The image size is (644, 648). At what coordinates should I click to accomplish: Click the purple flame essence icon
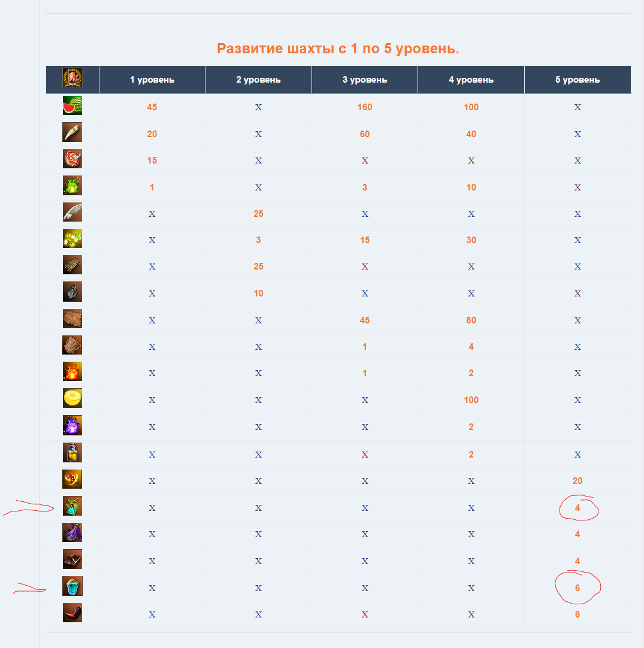click(x=72, y=426)
